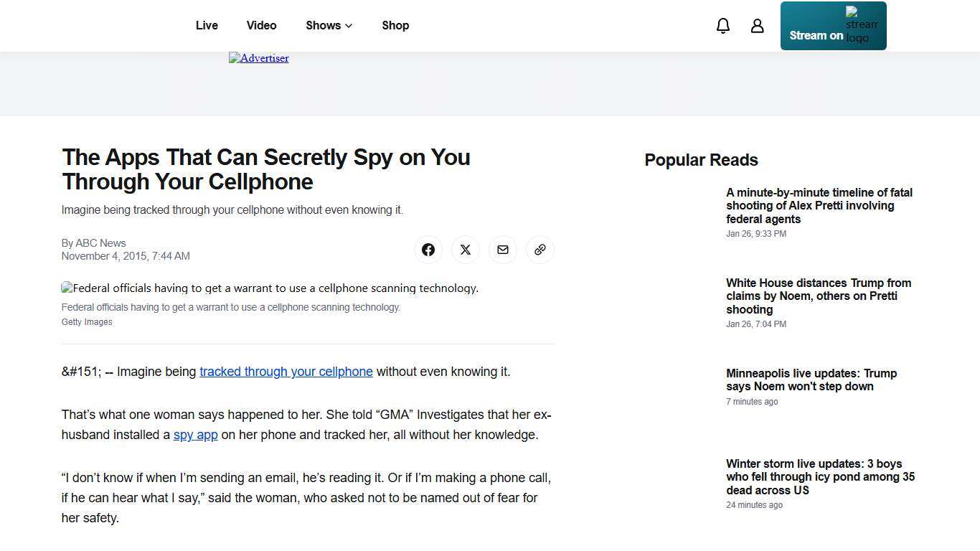Open the Advertiser banner link
The image size is (980, 551).
coord(258,58)
